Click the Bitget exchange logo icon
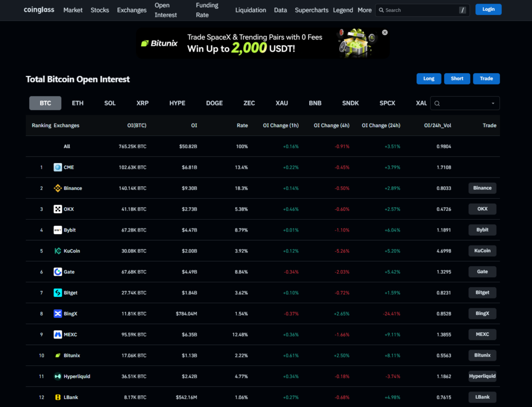The width and height of the screenshot is (532, 407). tap(58, 293)
